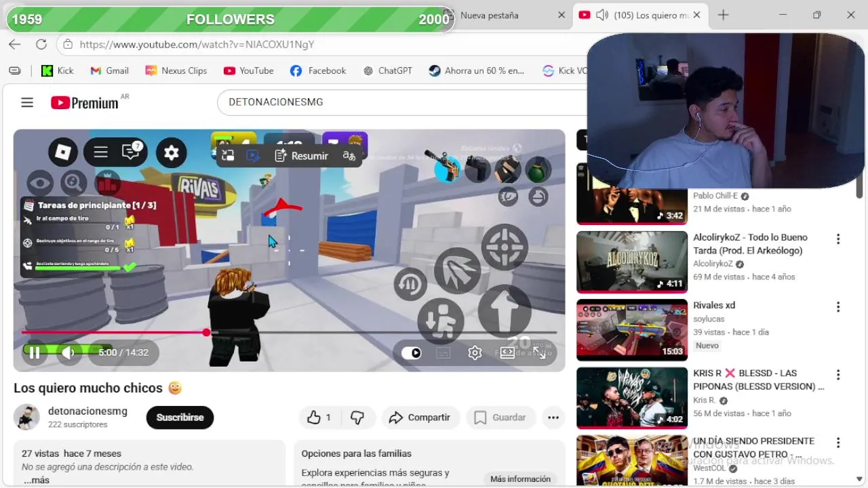Open the YouTube bookmark in bookmarks bar
This screenshot has height=488, width=868.
coord(249,70)
